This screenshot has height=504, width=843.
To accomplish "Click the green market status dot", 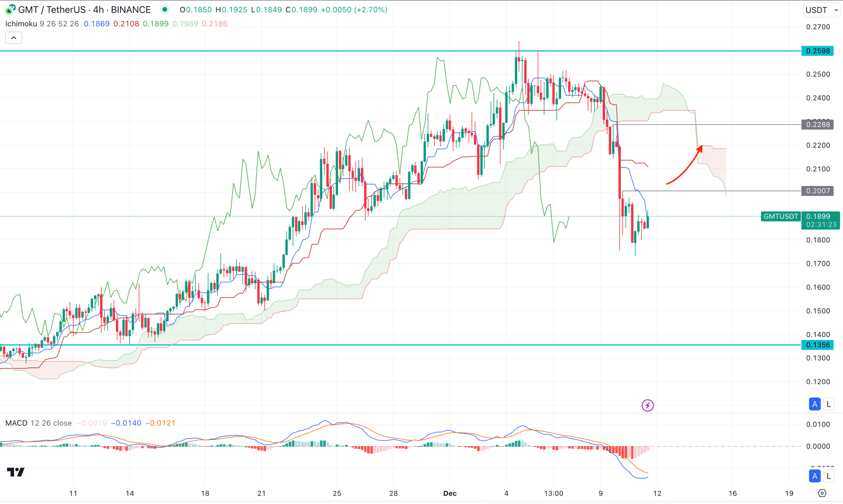I will tap(165, 9).
